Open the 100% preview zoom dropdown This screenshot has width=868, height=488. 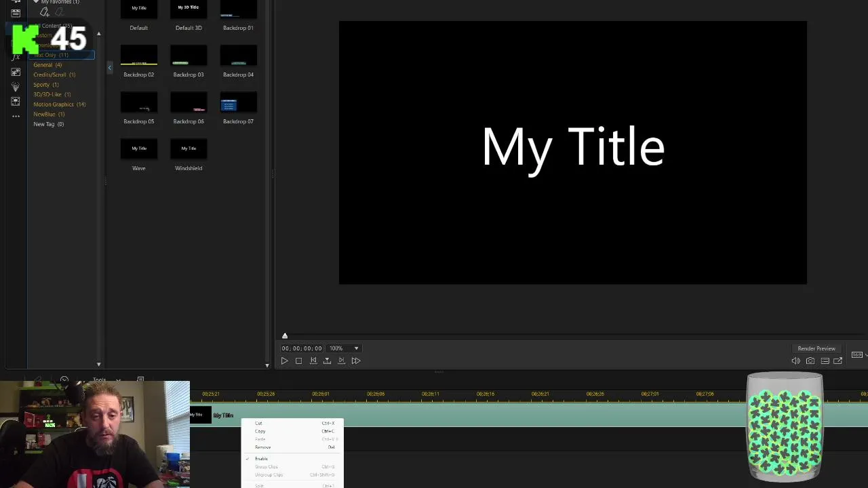point(344,348)
